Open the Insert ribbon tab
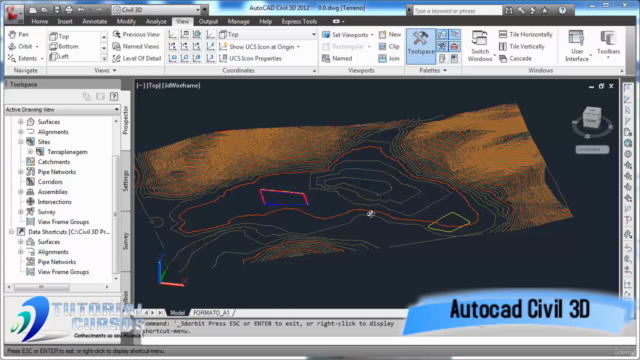This screenshot has width=640, height=360. 65,22
